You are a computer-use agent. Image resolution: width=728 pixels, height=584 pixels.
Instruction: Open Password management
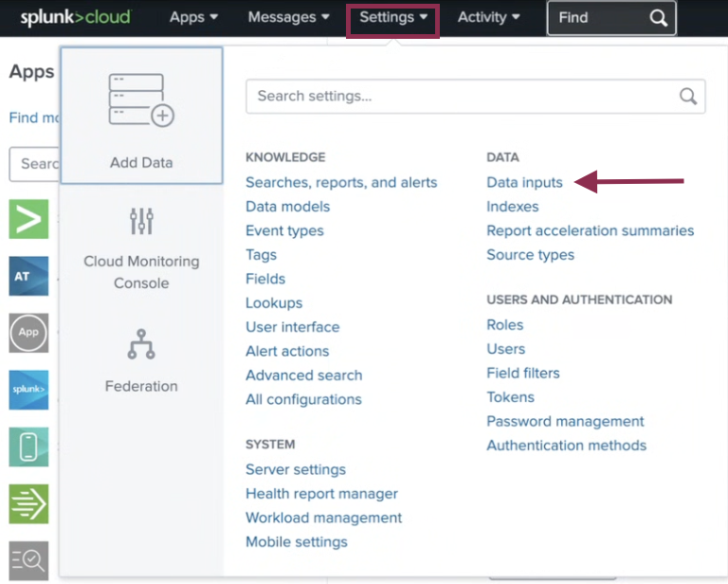(x=565, y=422)
